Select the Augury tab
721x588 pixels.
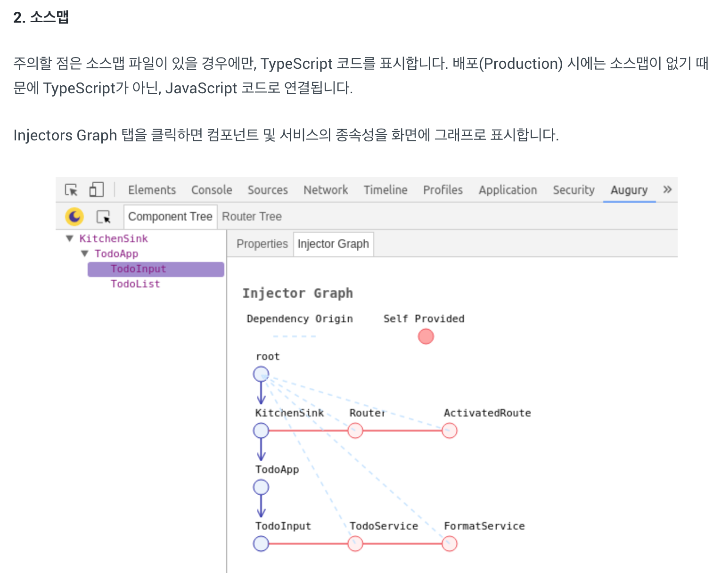(x=629, y=190)
